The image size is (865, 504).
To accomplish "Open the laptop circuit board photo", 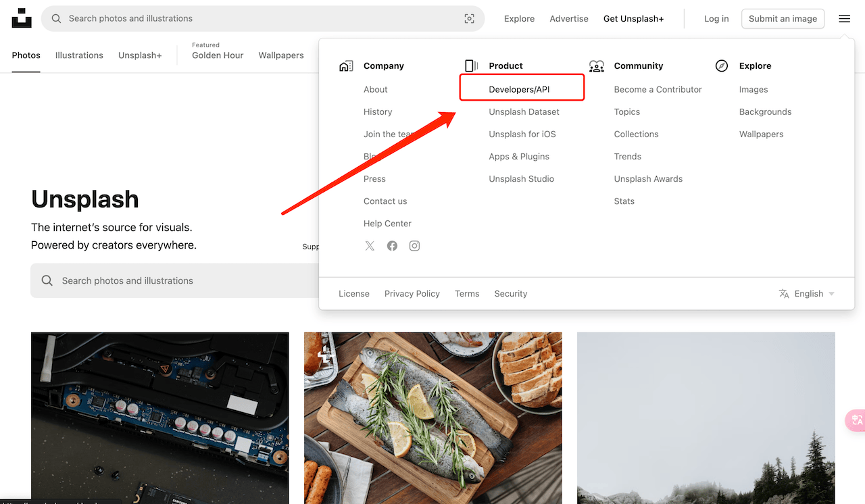I will tap(160, 418).
